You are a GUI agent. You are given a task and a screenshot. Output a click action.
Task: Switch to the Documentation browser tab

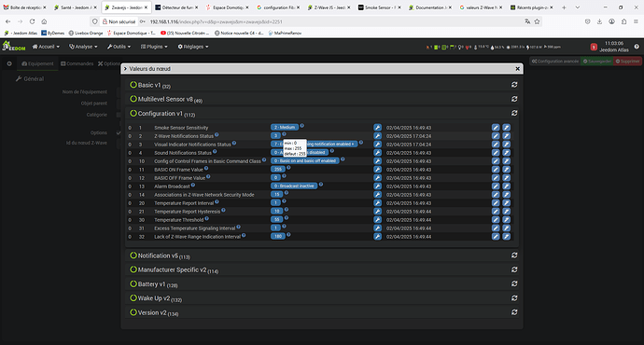(x=429, y=7)
